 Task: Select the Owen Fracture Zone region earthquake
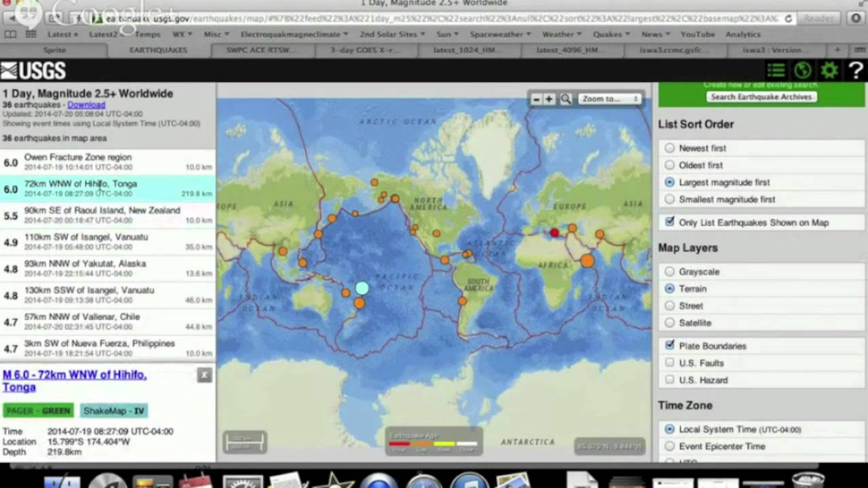tap(108, 162)
